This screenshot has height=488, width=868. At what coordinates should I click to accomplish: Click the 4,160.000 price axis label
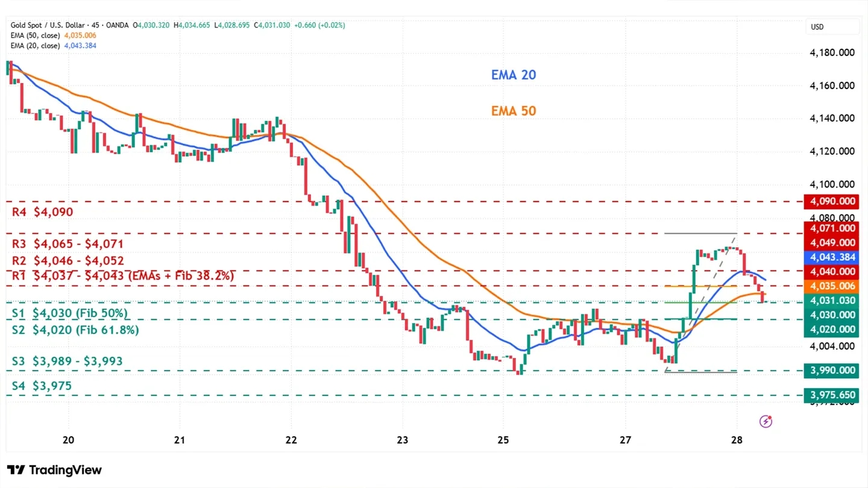[x=831, y=86]
